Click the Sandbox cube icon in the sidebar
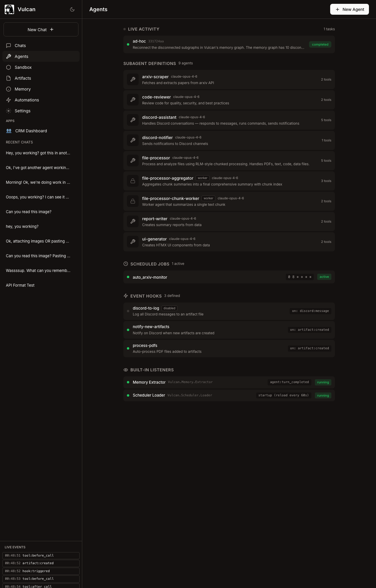This screenshot has height=588, width=376. [9, 67]
